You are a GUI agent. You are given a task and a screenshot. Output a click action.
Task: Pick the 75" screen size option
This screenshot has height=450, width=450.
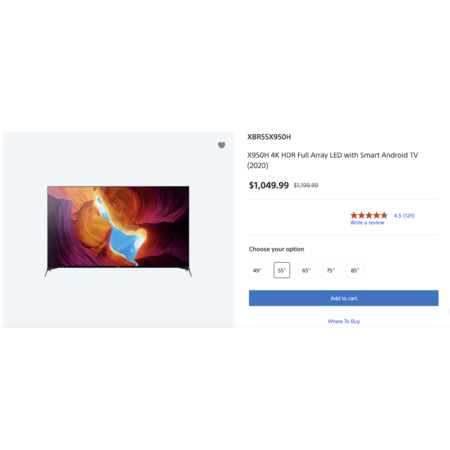point(330,270)
